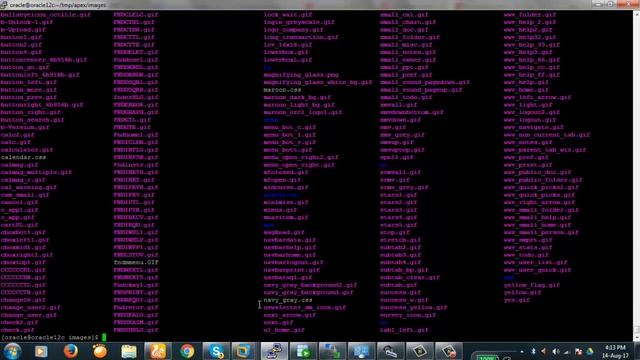This screenshot has width=640, height=360.
Task: Switch to the active PuTTY taskbar button
Action: point(274,351)
